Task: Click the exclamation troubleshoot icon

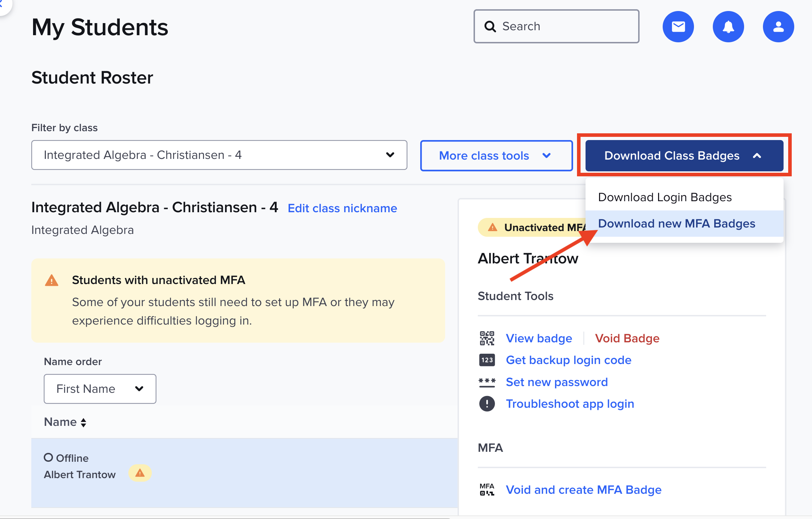Action: 486,404
